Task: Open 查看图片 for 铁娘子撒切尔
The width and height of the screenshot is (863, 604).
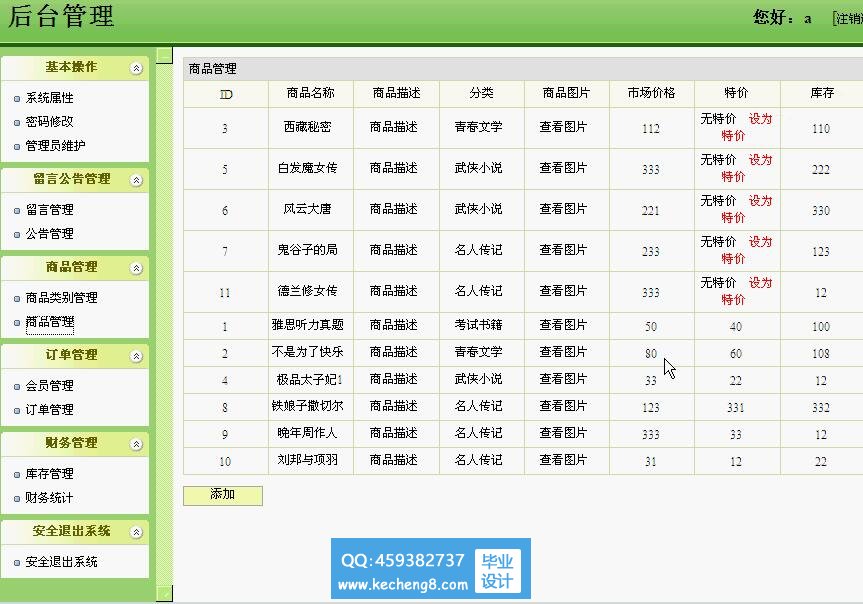Action: (x=563, y=406)
